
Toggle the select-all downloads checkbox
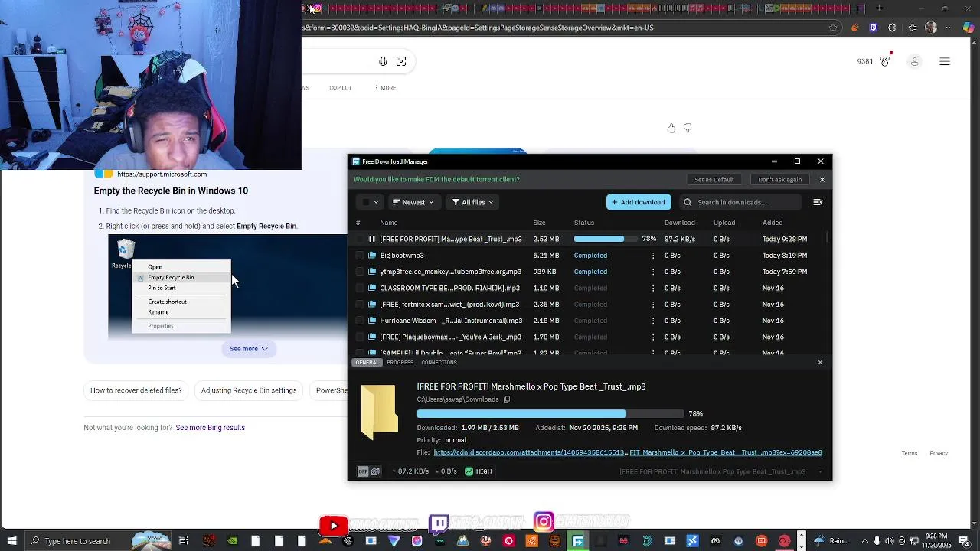click(366, 202)
